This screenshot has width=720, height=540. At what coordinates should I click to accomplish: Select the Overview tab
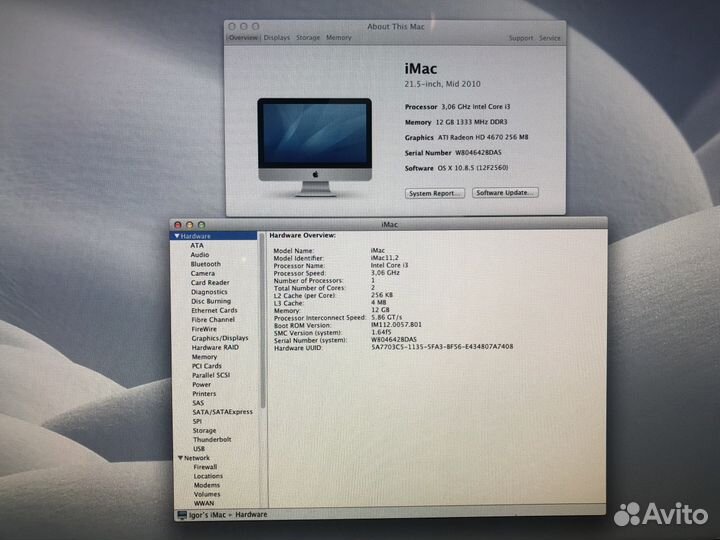(x=243, y=38)
